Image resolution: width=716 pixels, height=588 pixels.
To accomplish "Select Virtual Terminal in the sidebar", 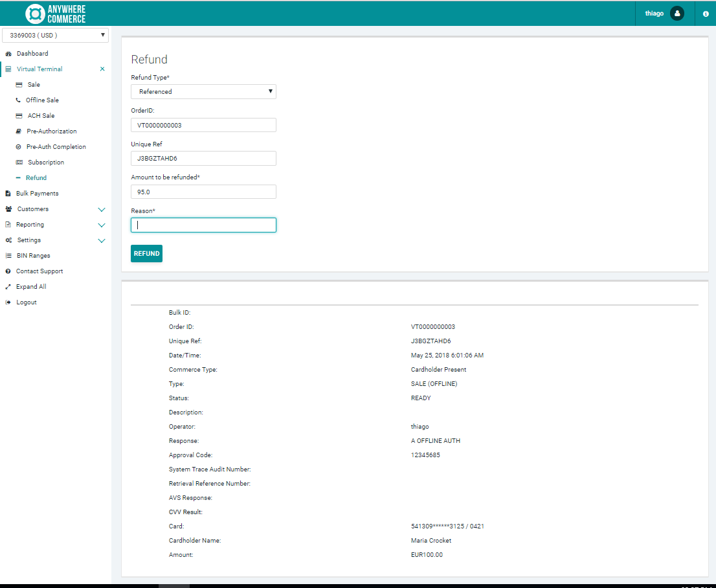I will pos(39,69).
